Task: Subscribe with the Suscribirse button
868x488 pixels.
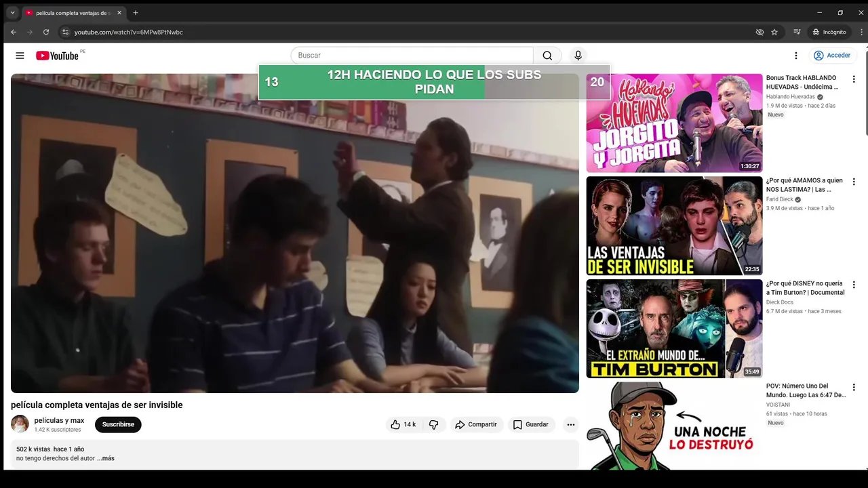Action: click(x=118, y=424)
